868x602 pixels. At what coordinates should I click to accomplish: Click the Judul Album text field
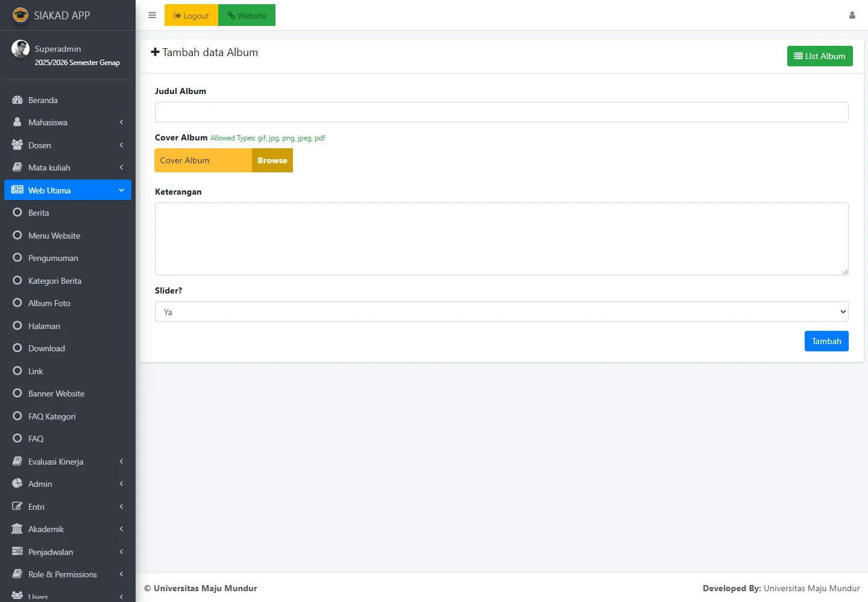tap(501, 112)
